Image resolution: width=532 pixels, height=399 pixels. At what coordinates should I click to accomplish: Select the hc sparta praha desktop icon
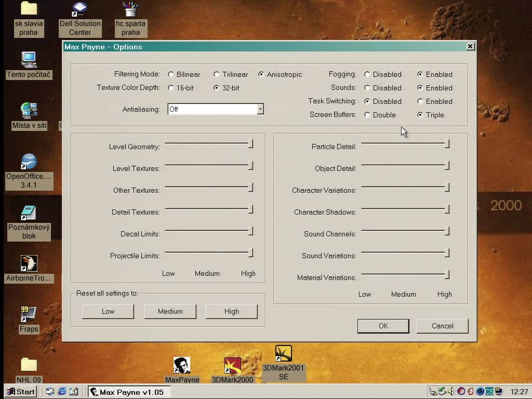(x=130, y=9)
